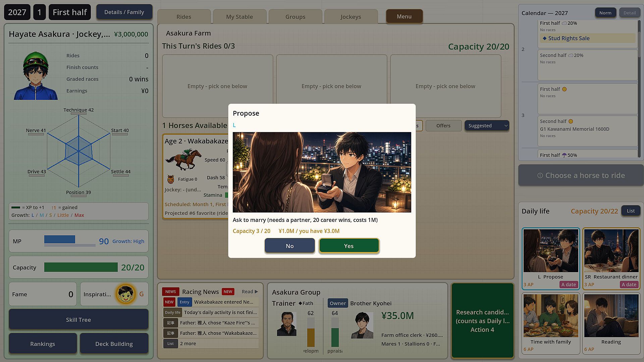Click the Father chose Kaze Fire news item
This screenshot has height=362, width=644.
(211, 323)
